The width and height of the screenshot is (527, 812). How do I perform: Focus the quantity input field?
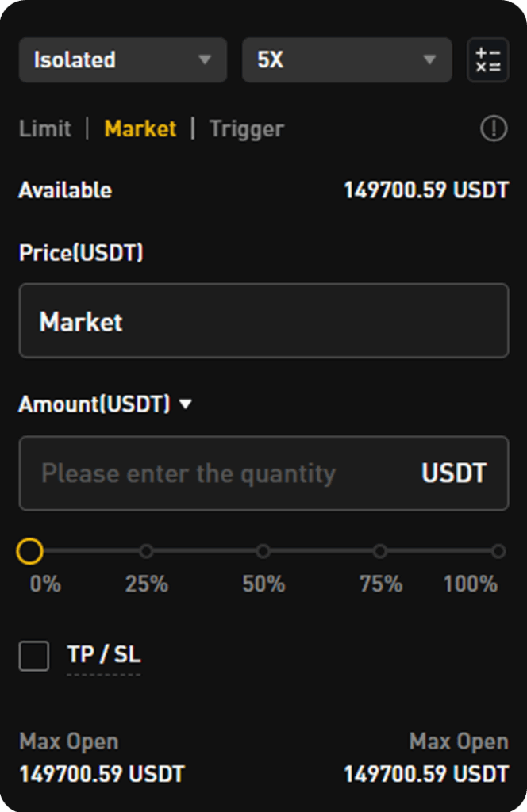(x=222, y=473)
